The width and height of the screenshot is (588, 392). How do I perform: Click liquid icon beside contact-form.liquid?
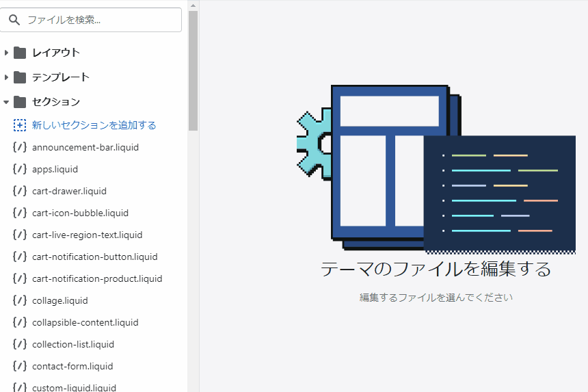tap(20, 366)
